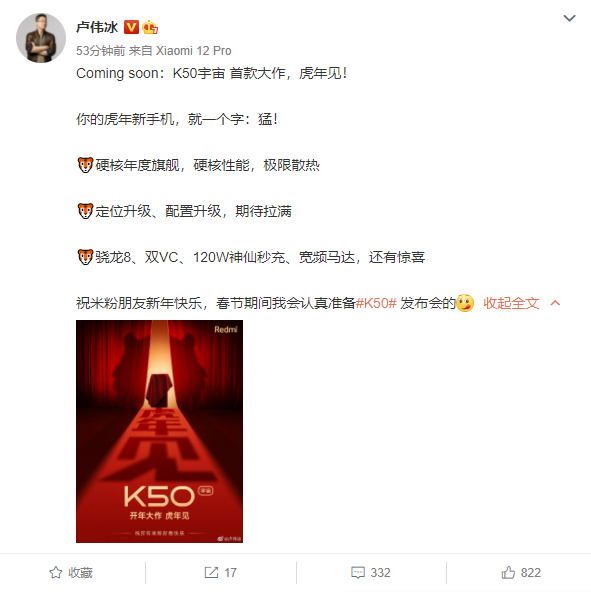Enlarge the Redmi K50 poster image
Screen dimensions: 591x592
[x=159, y=431]
